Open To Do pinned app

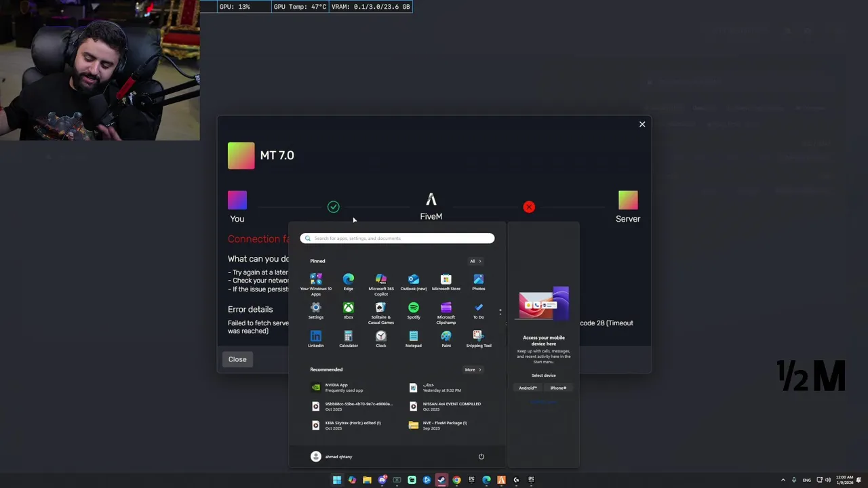click(x=479, y=310)
